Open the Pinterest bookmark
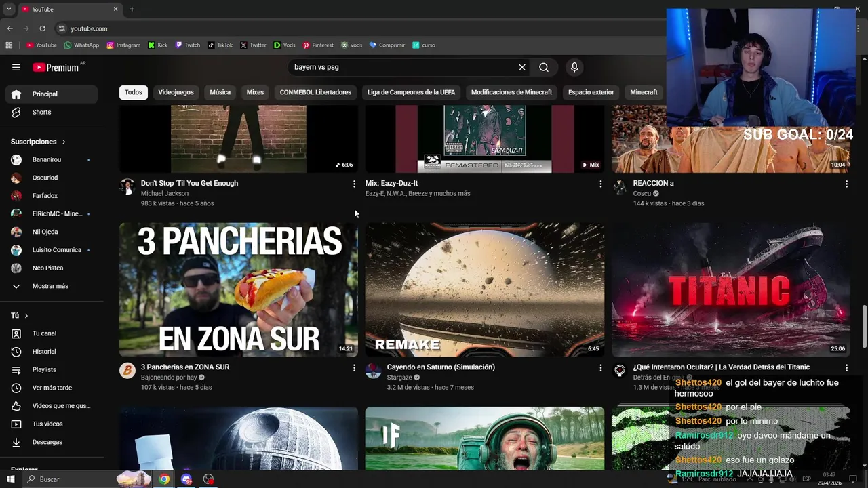Viewport: 868px width, 488px height. coord(318,45)
